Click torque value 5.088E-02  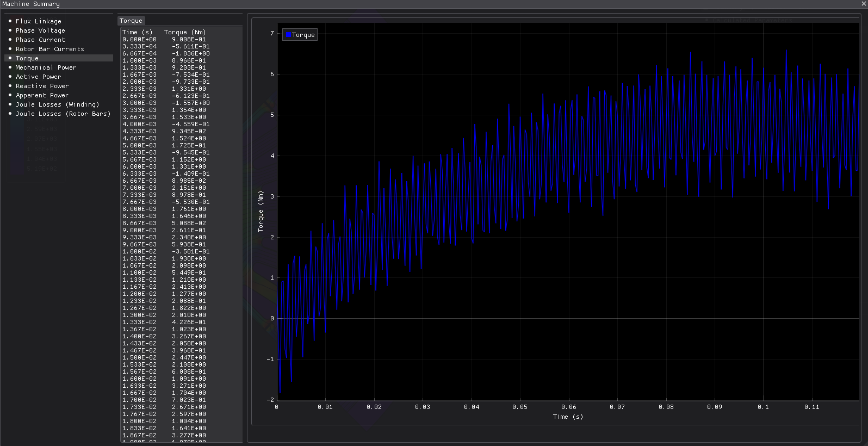pyautogui.click(x=189, y=223)
